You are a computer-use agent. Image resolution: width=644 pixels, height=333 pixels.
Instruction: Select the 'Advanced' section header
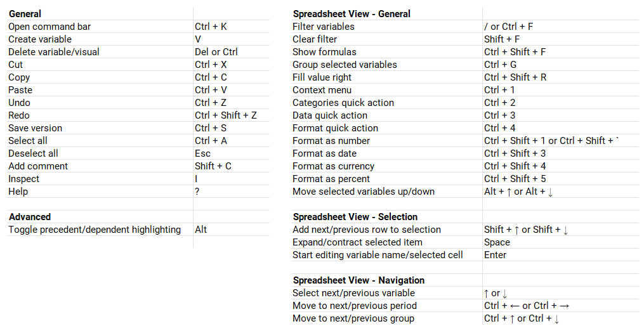click(x=30, y=217)
